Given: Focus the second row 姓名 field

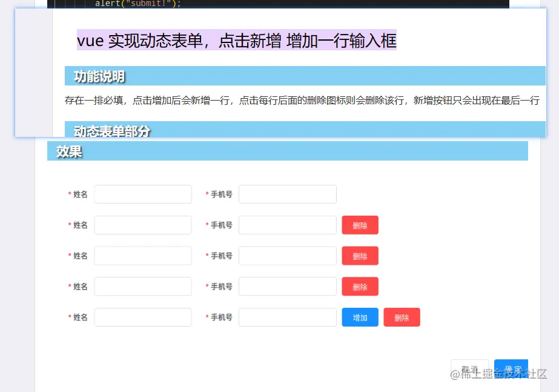Looking at the screenshot, I should click(143, 225).
